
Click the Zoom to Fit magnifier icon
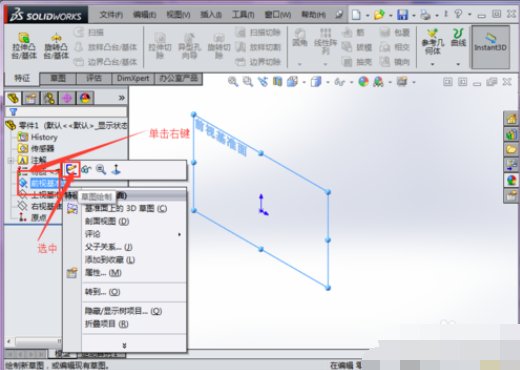click(x=233, y=81)
